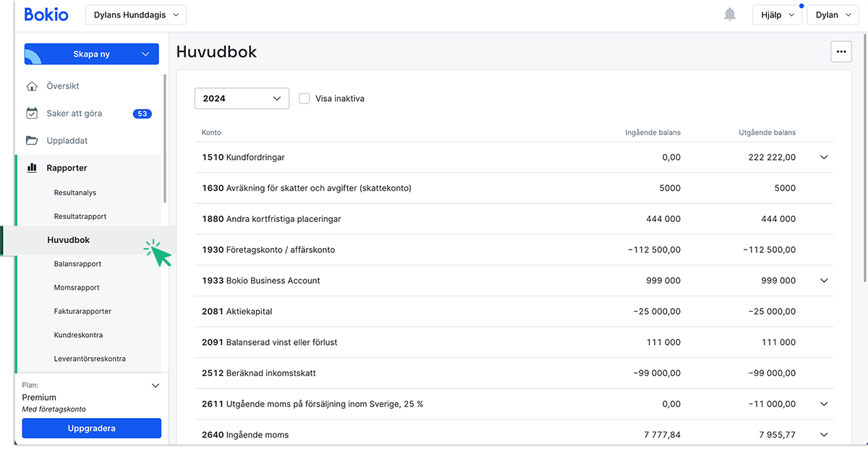Open the three-dot more options menu
The width and height of the screenshot is (868, 452).
(x=841, y=52)
